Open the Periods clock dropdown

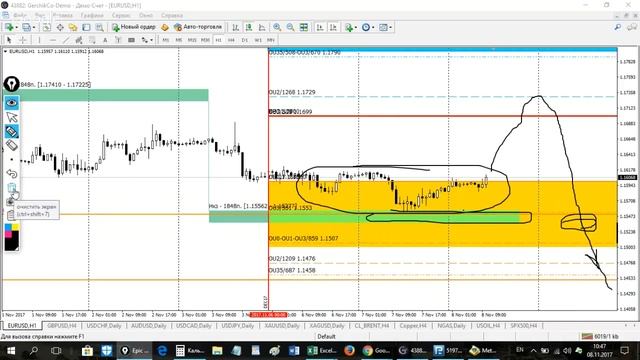pos(373,27)
